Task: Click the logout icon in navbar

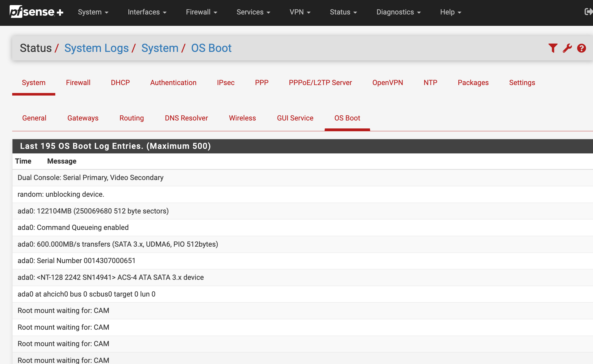Action: point(588,12)
